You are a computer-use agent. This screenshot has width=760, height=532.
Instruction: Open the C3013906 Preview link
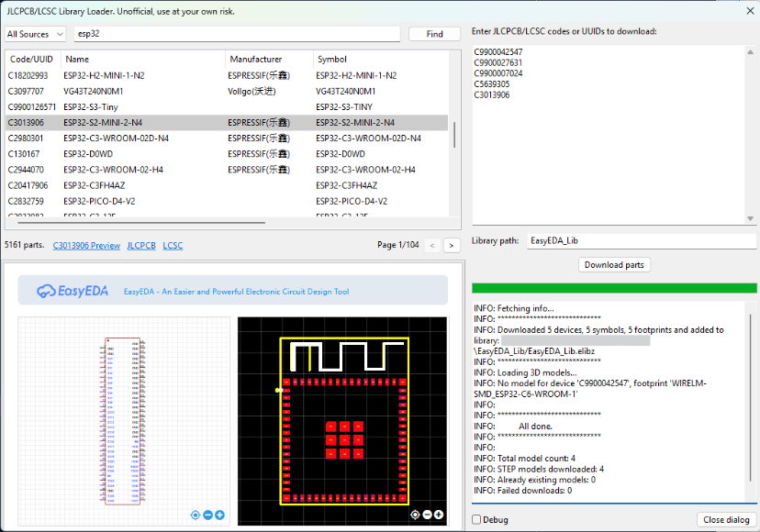click(x=86, y=246)
